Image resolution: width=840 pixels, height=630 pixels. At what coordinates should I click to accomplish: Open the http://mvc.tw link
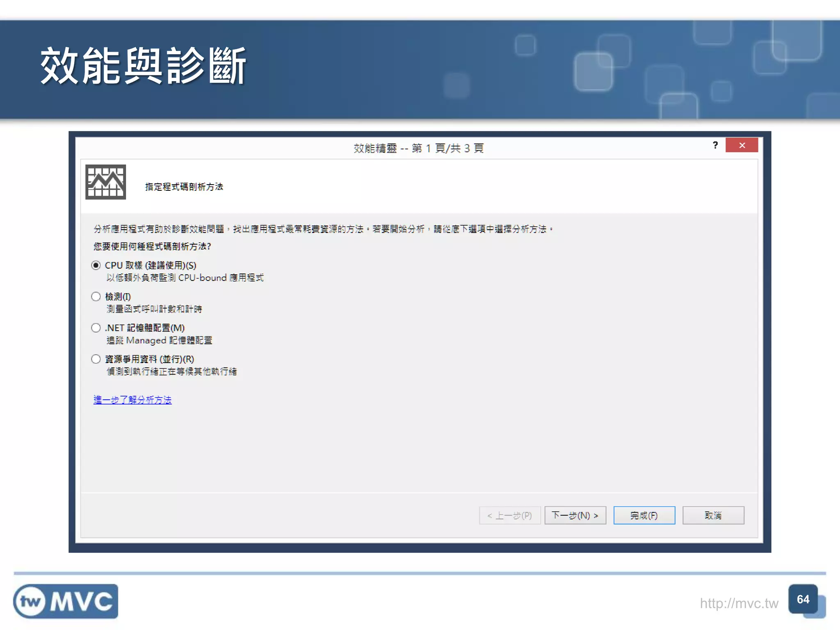(x=739, y=603)
